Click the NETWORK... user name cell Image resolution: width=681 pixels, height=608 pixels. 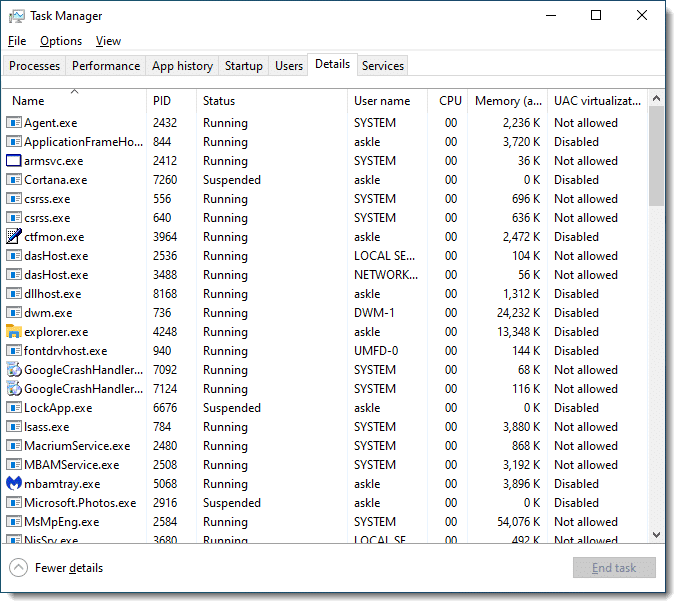[x=386, y=275]
